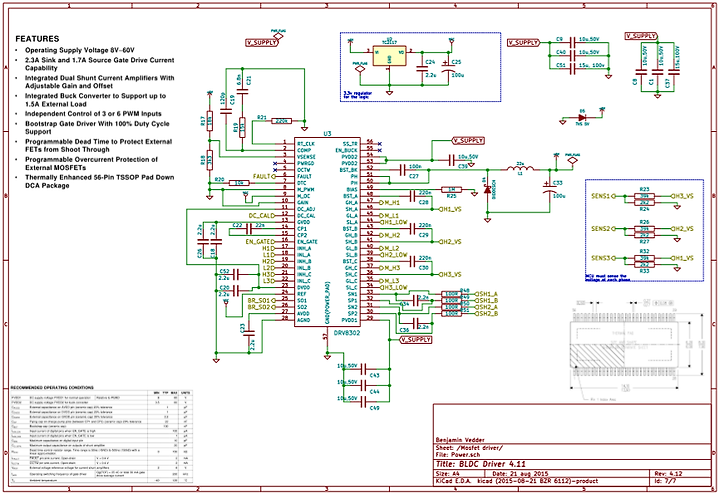Click resistor R23 in the sense box
The image size is (720, 494).
pos(644,196)
